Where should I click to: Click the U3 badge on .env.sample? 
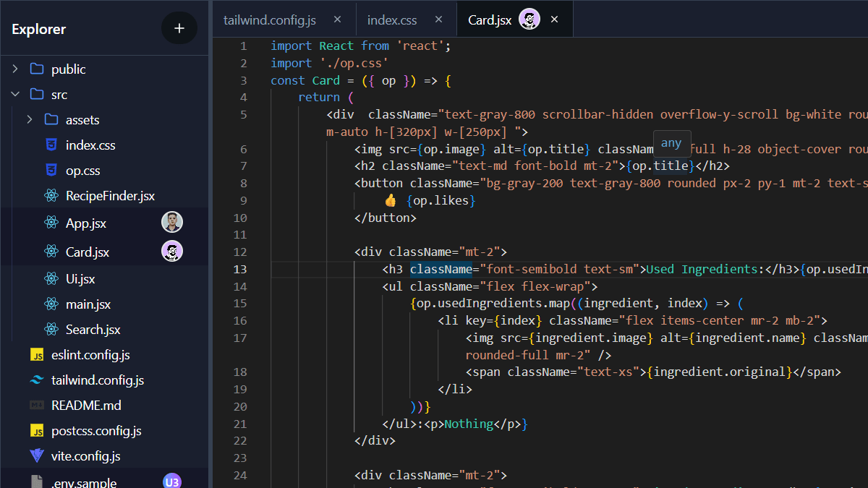click(x=171, y=481)
